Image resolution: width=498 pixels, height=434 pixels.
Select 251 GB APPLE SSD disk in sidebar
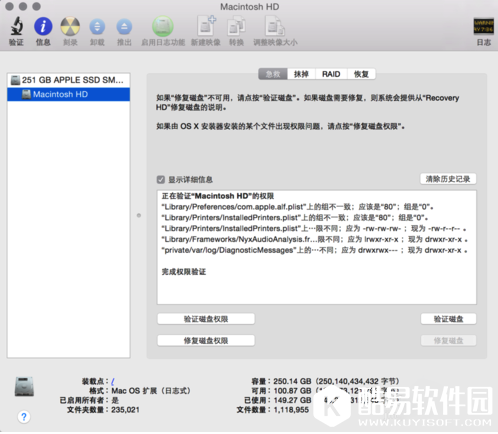69,80
